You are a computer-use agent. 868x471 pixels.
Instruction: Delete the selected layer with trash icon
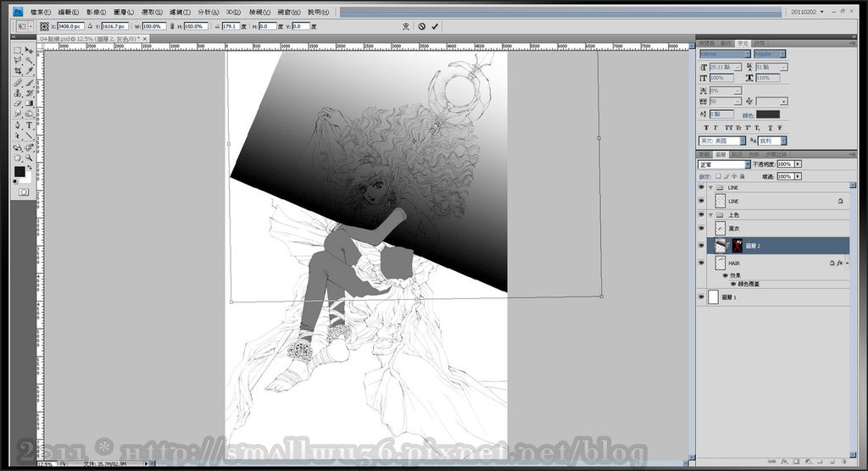pos(843,461)
